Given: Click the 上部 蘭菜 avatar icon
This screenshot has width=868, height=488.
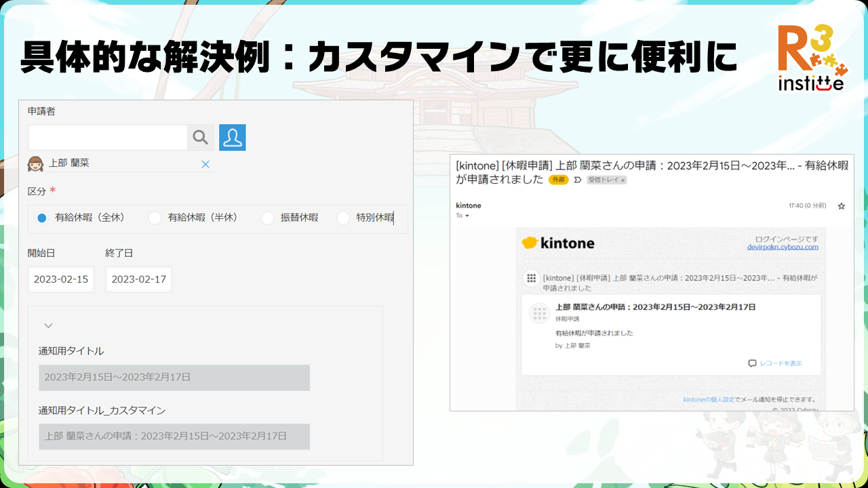Looking at the screenshot, I should coord(36,163).
